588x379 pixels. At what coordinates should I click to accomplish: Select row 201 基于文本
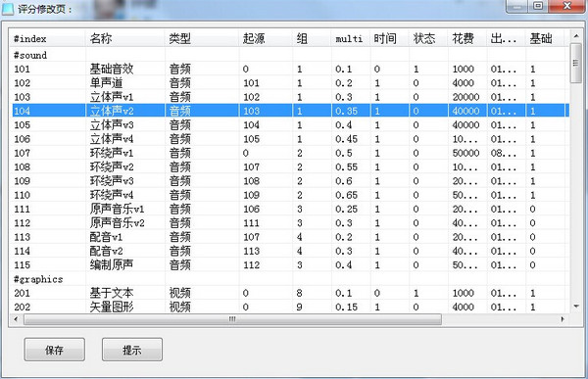click(290, 293)
